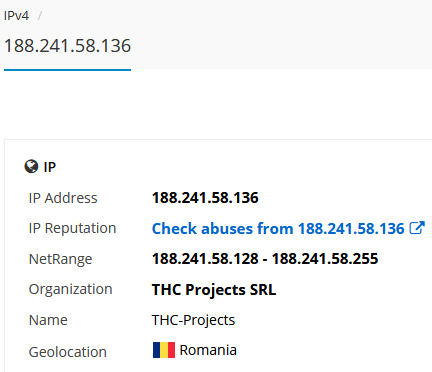Click the IP Reputation label
432x372 pixels.
72,229
